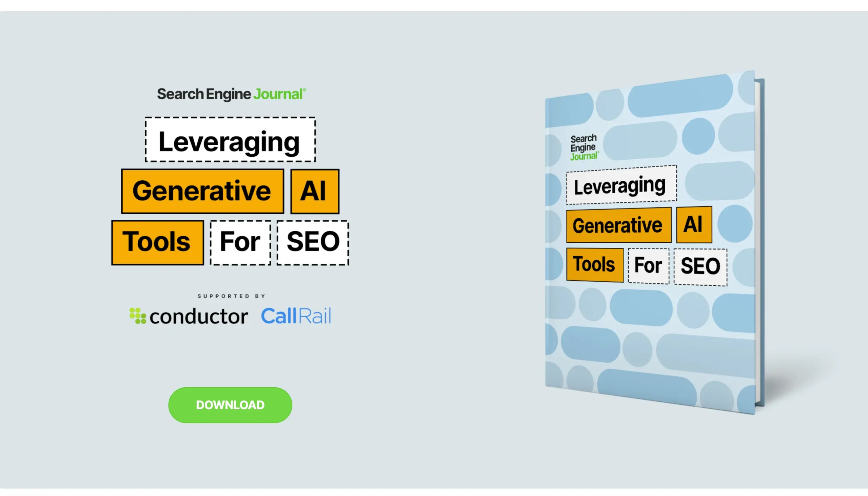Click the Search Engine Journal logo on book cover
868x496 pixels.
(584, 147)
